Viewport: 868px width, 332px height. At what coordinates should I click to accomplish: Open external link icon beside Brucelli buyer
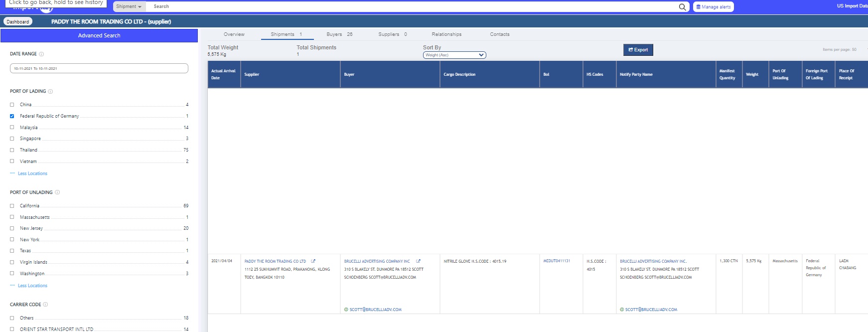click(418, 261)
